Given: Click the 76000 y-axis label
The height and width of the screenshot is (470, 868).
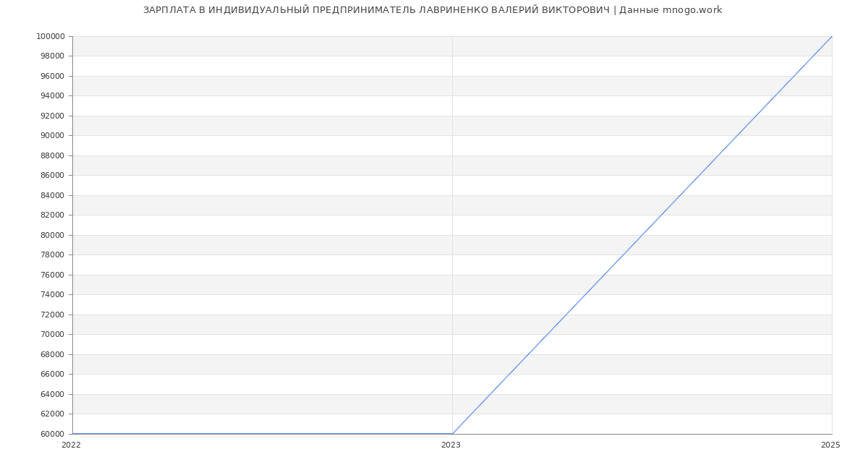Looking at the screenshot, I should coord(52,275).
